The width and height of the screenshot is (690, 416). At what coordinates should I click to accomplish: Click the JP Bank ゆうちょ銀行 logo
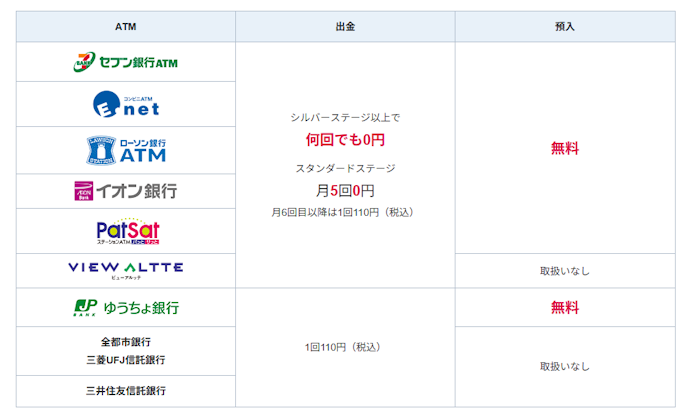[x=126, y=307]
